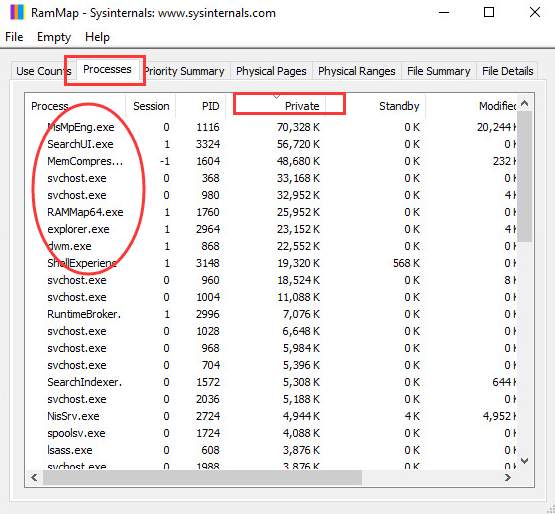The height and width of the screenshot is (514, 555).
Task: Click the horizontal scrollbar left arrow
Action: point(34,478)
